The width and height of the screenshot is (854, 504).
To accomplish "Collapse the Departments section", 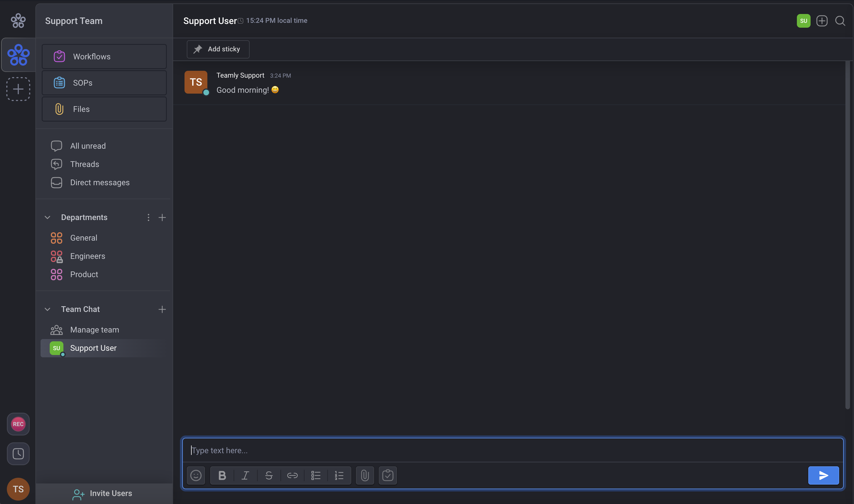I will tap(48, 217).
